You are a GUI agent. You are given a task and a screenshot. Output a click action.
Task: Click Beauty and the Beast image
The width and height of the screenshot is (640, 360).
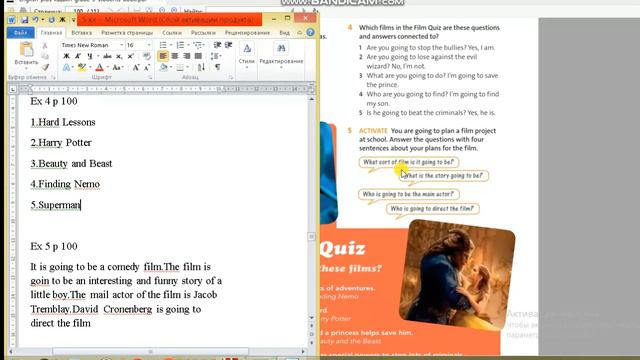point(457,275)
